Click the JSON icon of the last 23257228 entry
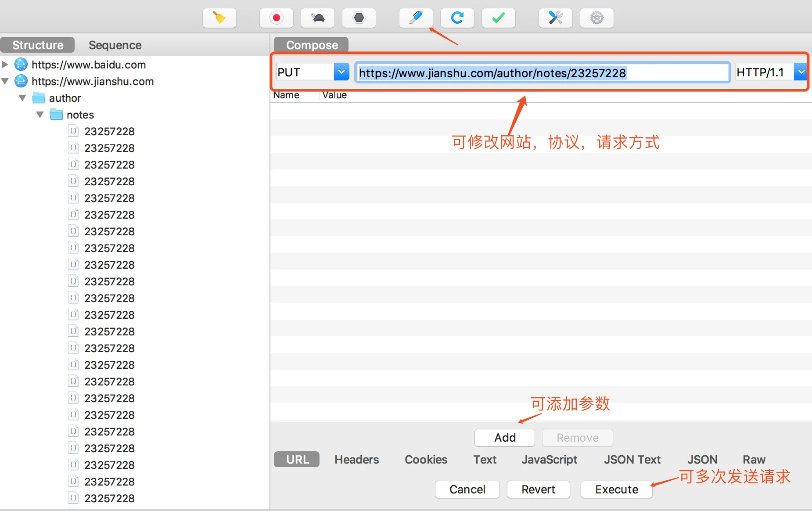 74,498
